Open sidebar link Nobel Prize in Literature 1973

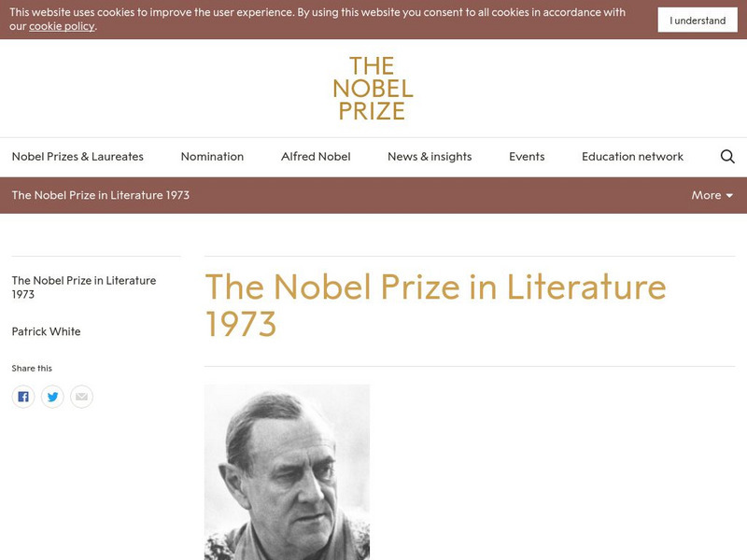(x=83, y=287)
